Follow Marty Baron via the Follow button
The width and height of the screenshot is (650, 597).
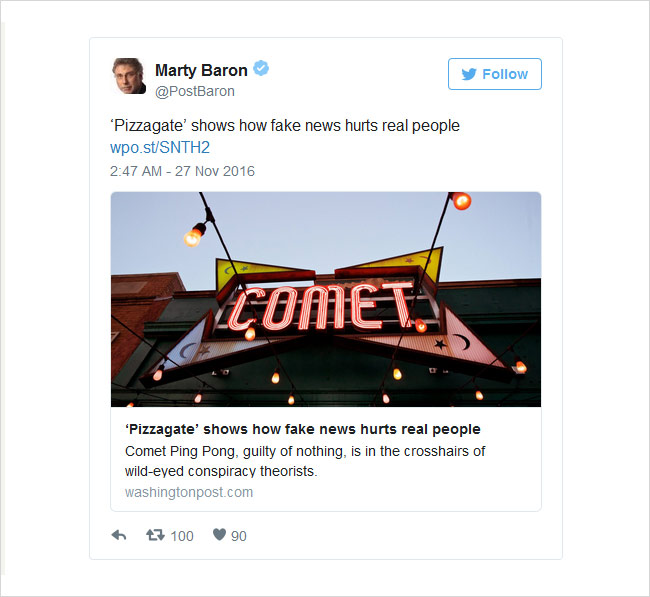[495, 74]
